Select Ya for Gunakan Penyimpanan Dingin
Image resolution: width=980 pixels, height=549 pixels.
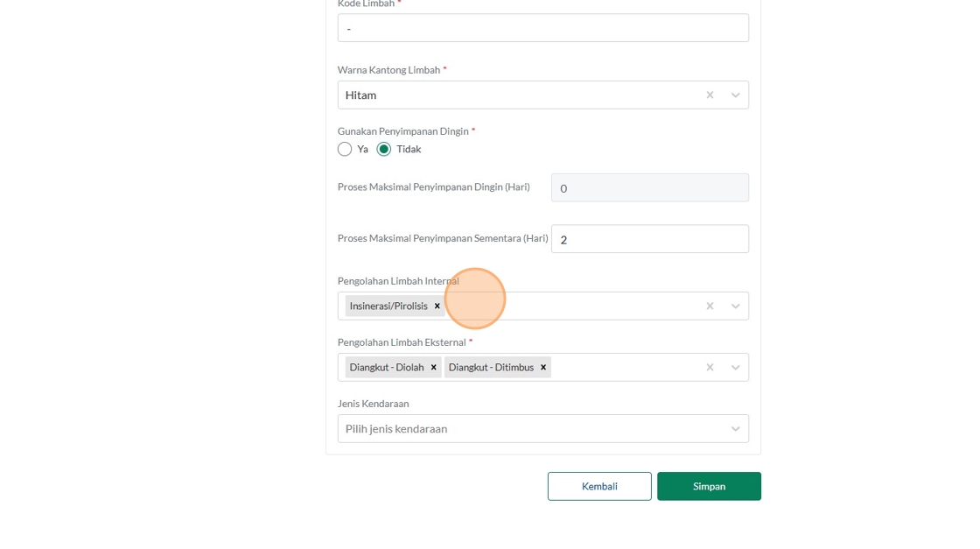coord(345,149)
